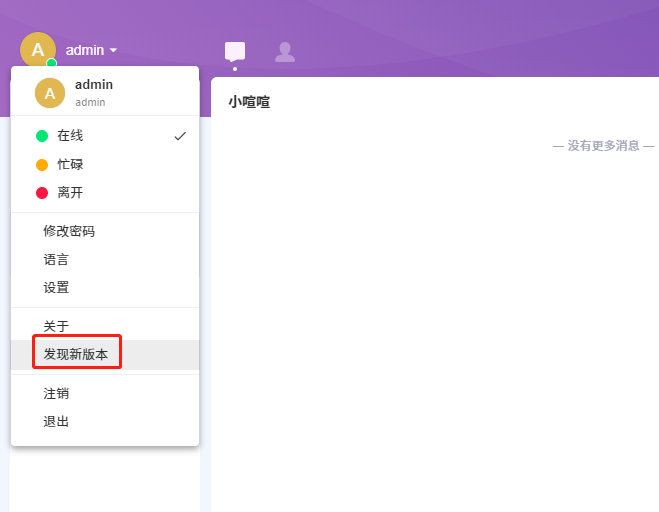Collapse the admin user dropdown arrow
659x512 pixels.
pyautogui.click(x=114, y=51)
